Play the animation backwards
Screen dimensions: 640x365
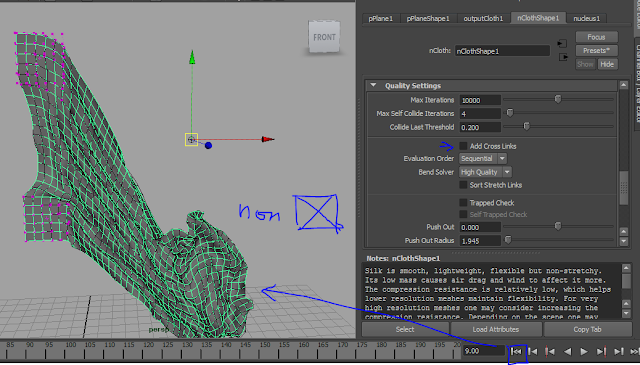click(x=567, y=352)
